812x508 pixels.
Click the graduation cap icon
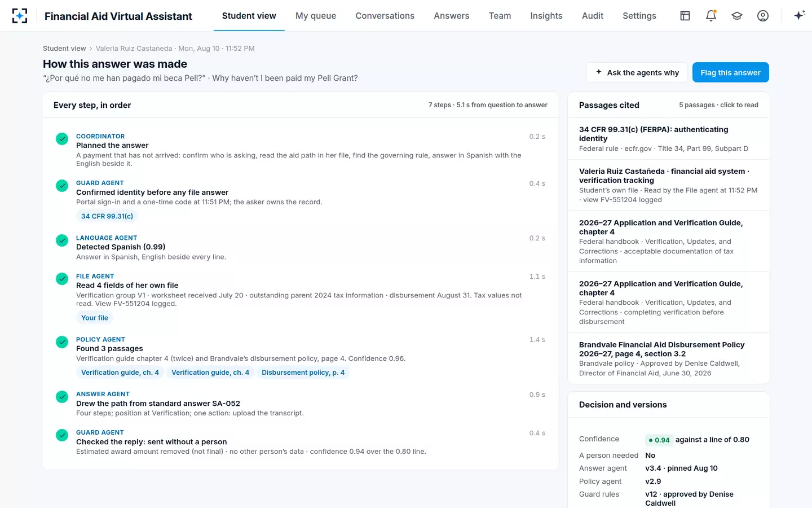coord(737,16)
